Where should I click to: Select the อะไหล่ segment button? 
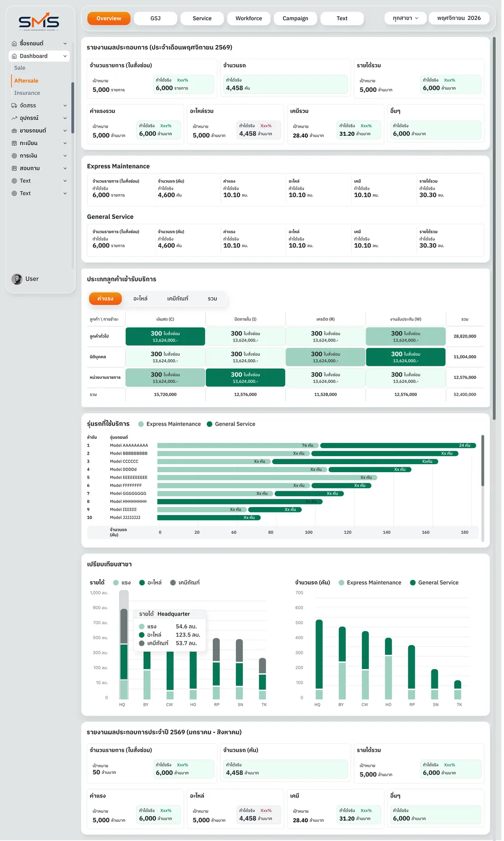pos(141,299)
